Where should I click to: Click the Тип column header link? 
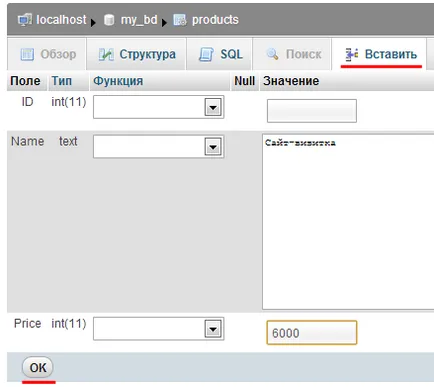[62, 81]
